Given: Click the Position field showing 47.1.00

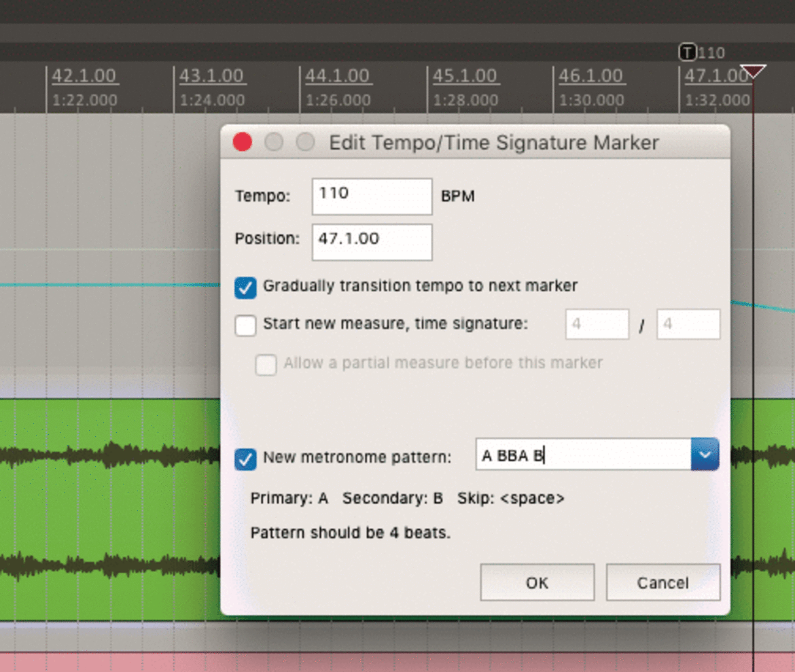Looking at the screenshot, I should click(x=372, y=242).
